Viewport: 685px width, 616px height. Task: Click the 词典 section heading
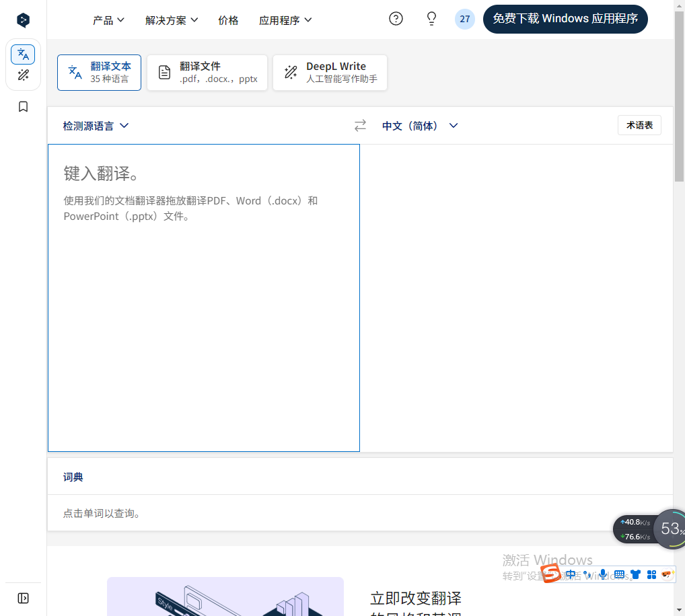(73, 477)
